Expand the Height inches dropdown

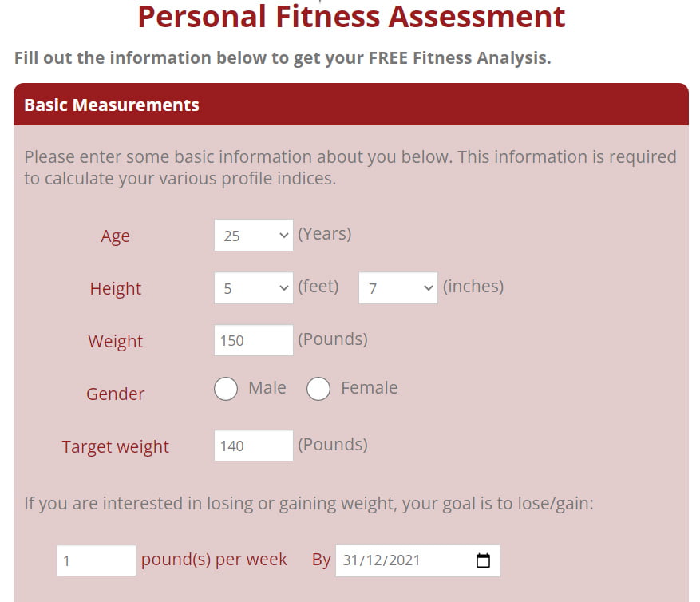pos(398,287)
